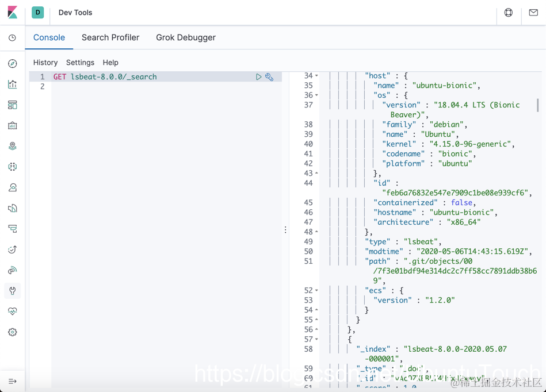This screenshot has height=392, width=546.
Task: Click the "x86_64" architecture value
Action: [464, 222]
